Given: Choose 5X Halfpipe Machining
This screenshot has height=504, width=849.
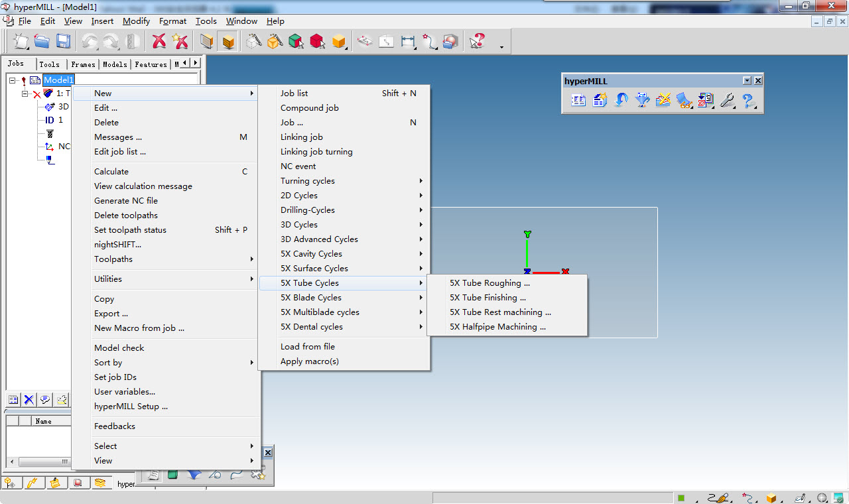Looking at the screenshot, I should pyautogui.click(x=507, y=326).
